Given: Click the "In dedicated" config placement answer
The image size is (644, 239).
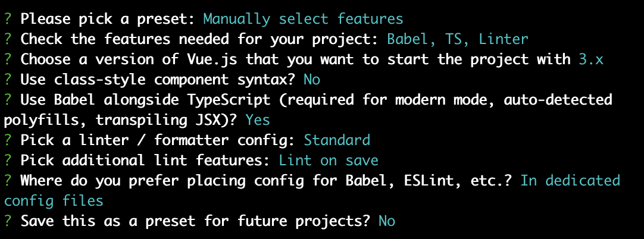Looking at the screenshot, I should click(570, 181).
